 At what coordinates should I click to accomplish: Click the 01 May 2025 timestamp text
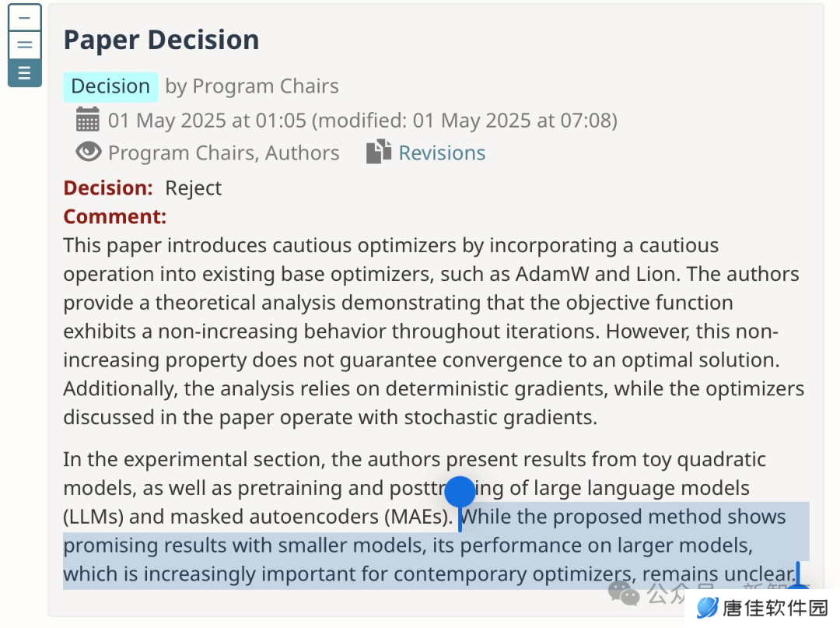point(362,121)
